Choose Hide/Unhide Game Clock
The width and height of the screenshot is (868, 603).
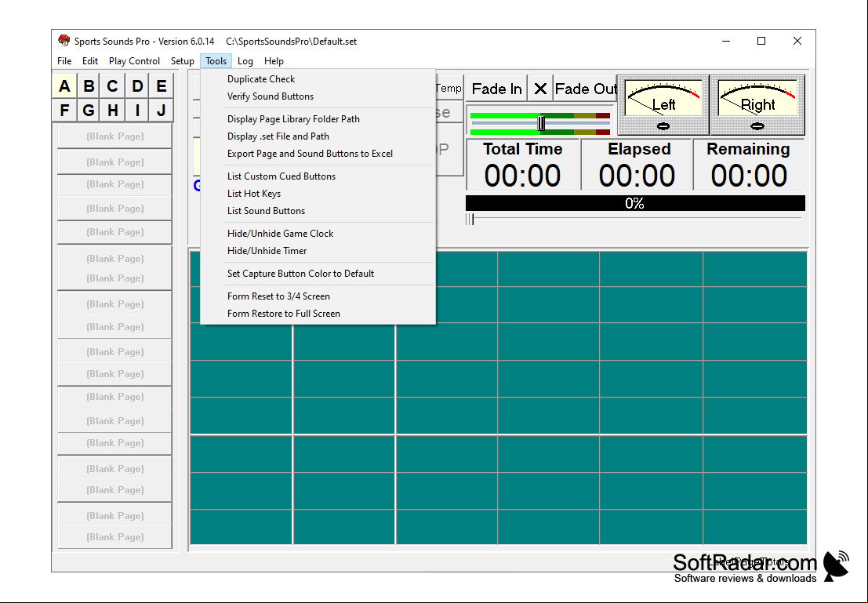coord(318,233)
